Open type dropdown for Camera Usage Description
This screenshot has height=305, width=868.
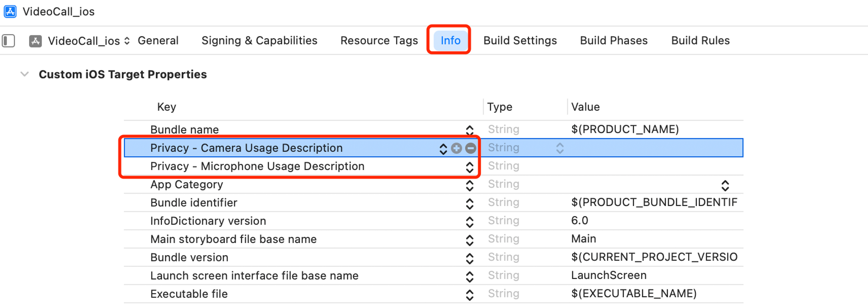pos(560,148)
